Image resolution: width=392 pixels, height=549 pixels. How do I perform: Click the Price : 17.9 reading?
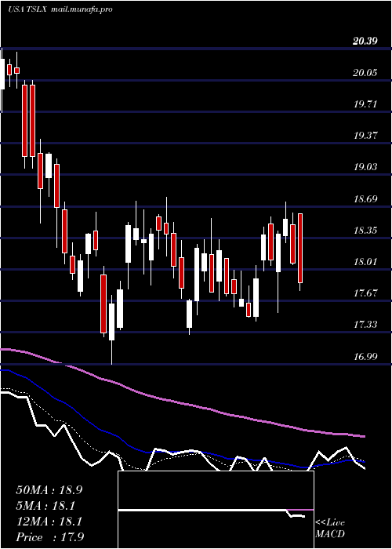click(49, 537)
